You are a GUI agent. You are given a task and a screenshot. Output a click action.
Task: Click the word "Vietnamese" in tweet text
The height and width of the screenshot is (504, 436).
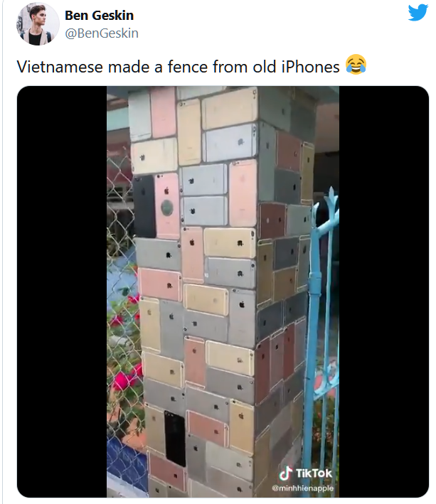[x=60, y=67]
